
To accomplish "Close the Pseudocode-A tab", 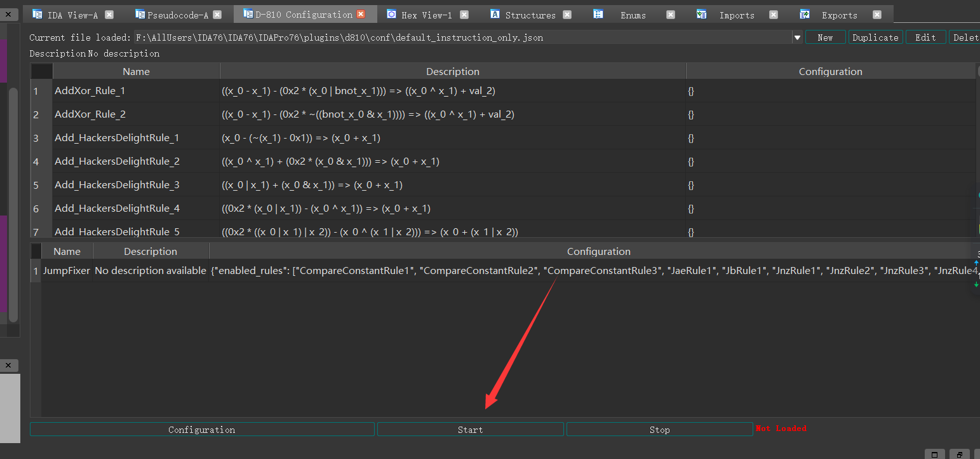I will click(218, 15).
